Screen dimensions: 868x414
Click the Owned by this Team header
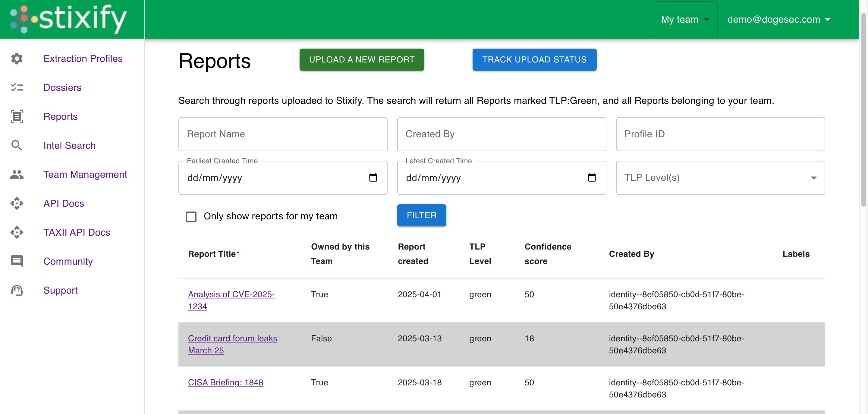[340, 254]
